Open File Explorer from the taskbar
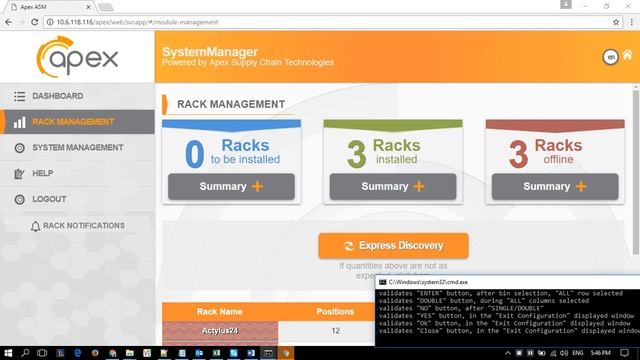This screenshot has height=360, width=640. pos(130,353)
